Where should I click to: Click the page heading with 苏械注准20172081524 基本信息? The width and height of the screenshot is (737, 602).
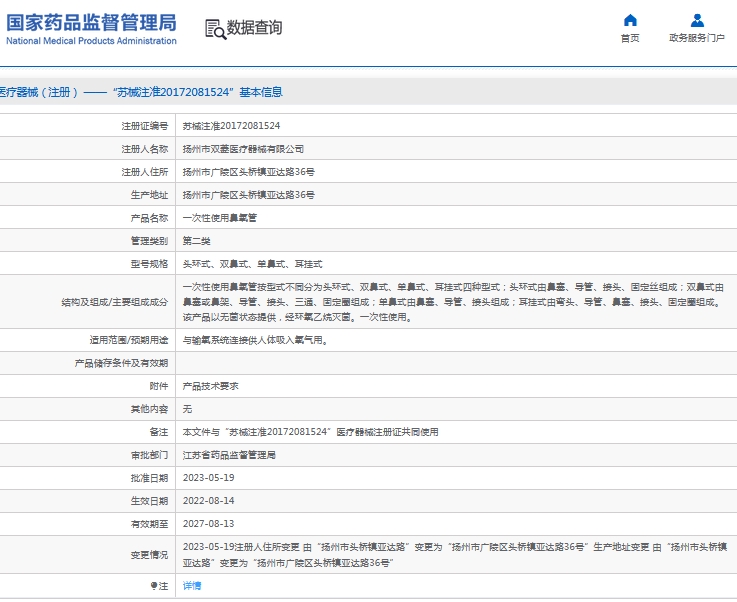point(141,92)
